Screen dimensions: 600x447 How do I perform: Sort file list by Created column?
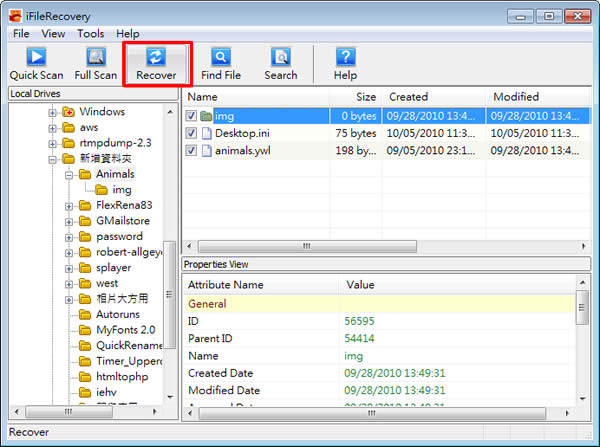point(433,97)
